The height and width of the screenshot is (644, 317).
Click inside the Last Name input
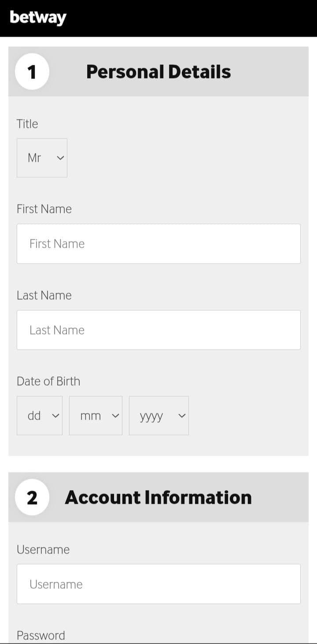pyautogui.click(x=158, y=330)
